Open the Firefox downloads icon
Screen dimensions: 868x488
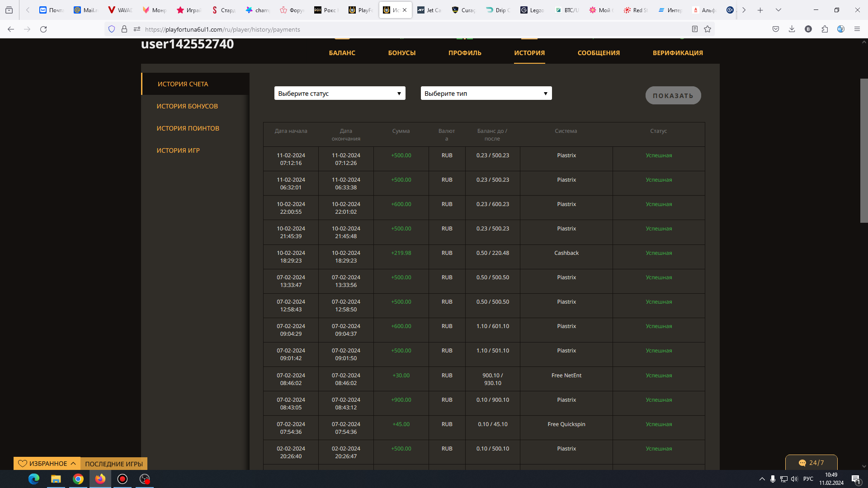(x=792, y=29)
